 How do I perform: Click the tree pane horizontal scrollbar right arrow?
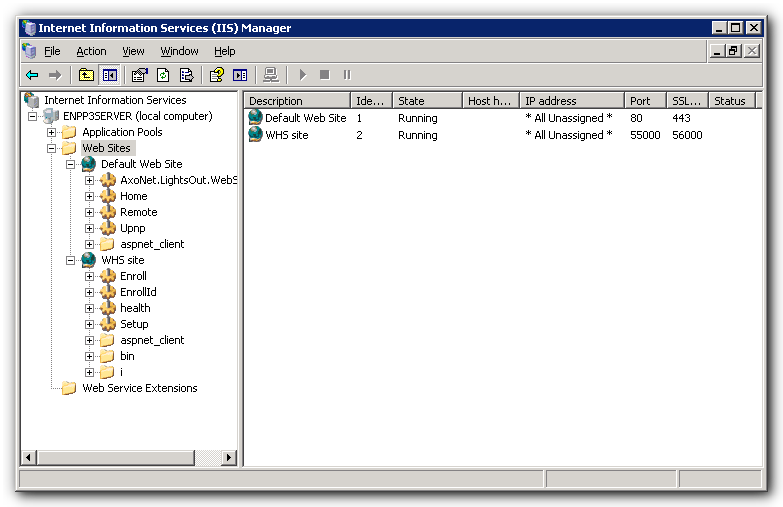point(229,458)
